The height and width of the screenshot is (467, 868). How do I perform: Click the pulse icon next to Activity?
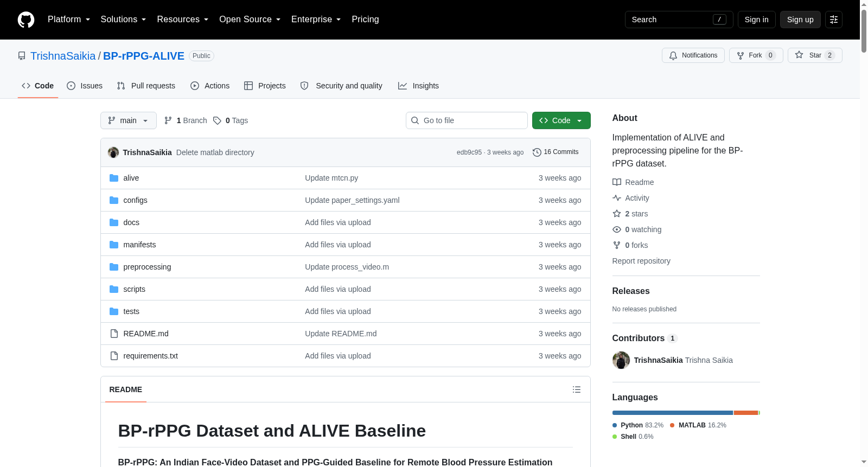click(x=617, y=198)
